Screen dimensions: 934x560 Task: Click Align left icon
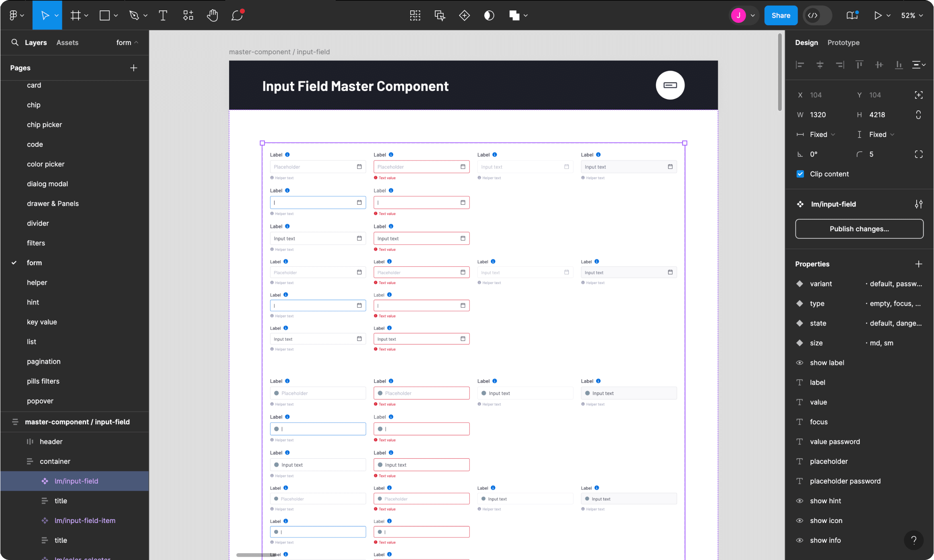tap(800, 64)
